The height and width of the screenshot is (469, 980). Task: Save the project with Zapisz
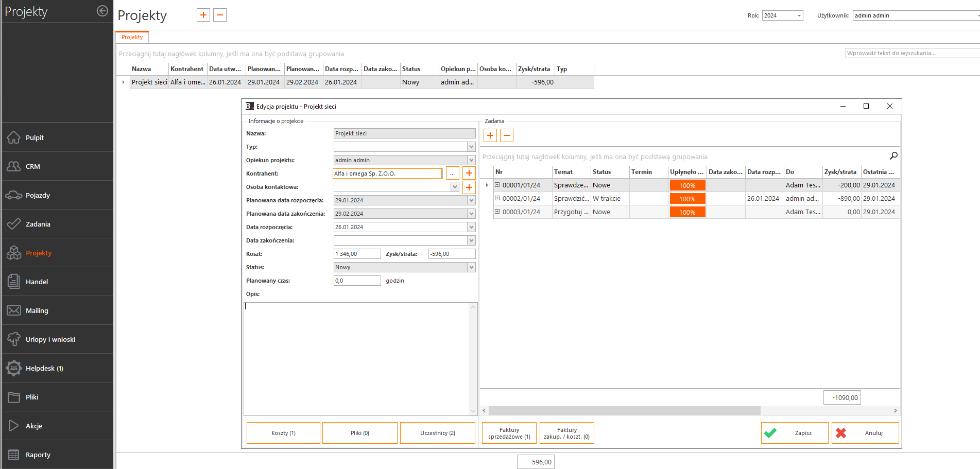(795, 433)
